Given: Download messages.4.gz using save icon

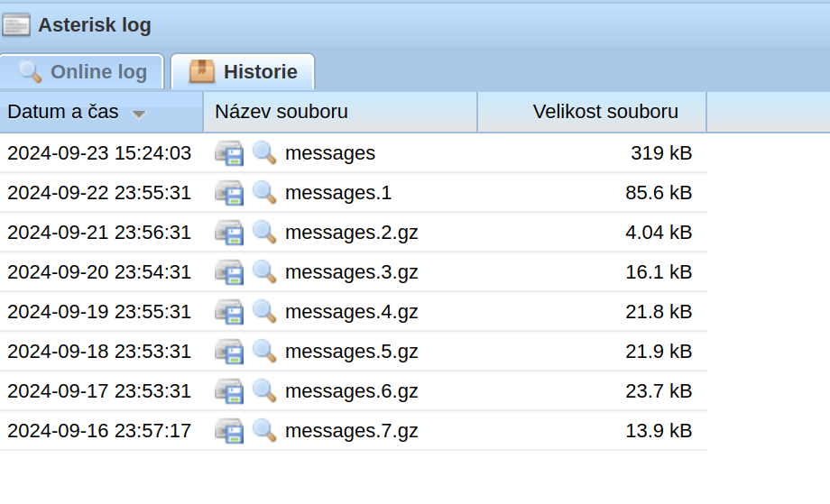Looking at the screenshot, I should (229, 312).
